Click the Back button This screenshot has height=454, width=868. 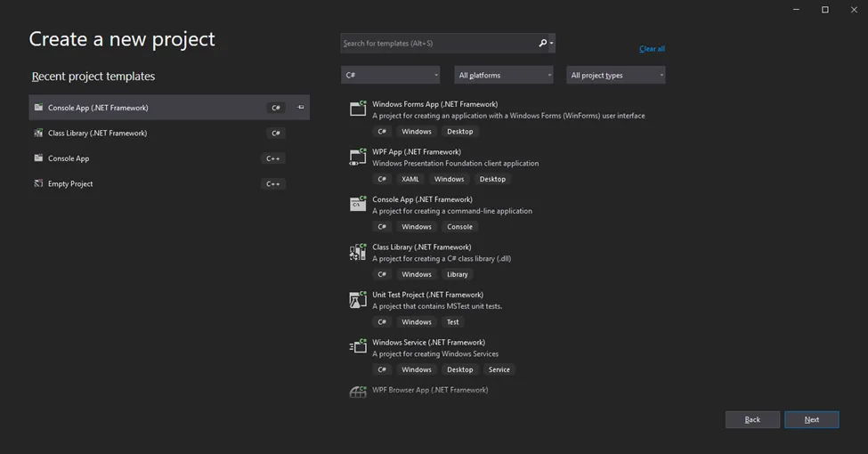752,419
